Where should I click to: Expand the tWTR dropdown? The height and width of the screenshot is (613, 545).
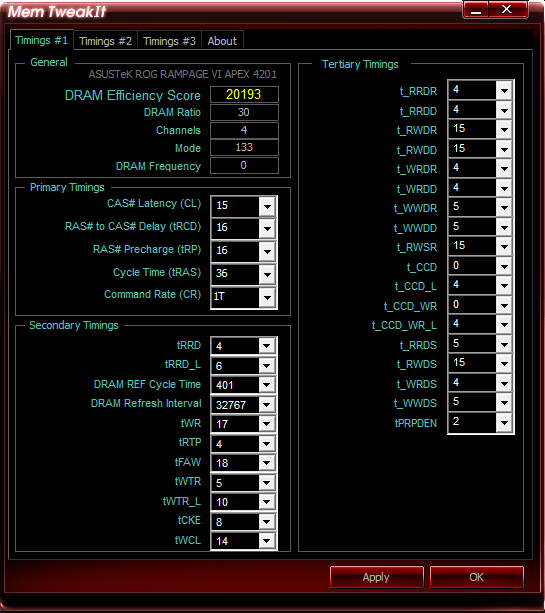pyautogui.click(x=267, y=482)
